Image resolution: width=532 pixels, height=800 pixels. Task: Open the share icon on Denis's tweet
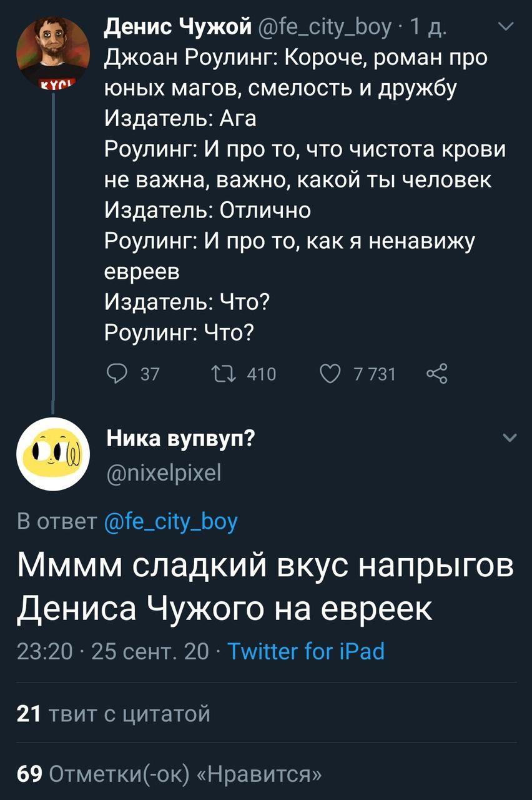coord(435,374)
